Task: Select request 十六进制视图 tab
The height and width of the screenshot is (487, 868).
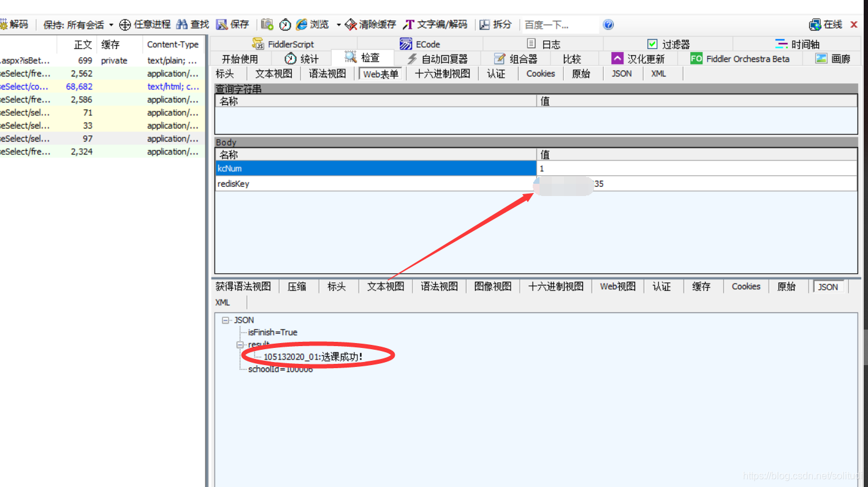Action: tap(443, 74)
